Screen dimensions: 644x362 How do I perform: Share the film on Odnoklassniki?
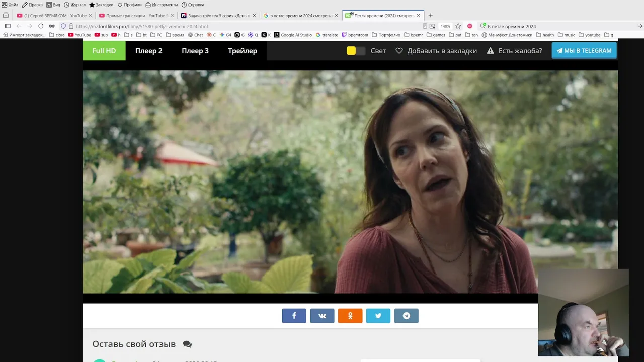(x=350, y=316)
